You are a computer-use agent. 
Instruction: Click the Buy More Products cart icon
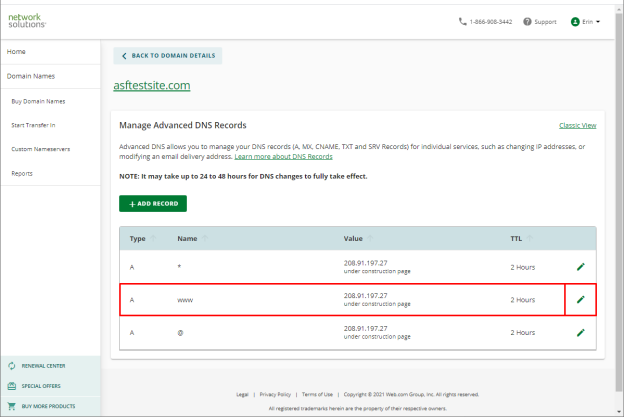pos(12,406)
